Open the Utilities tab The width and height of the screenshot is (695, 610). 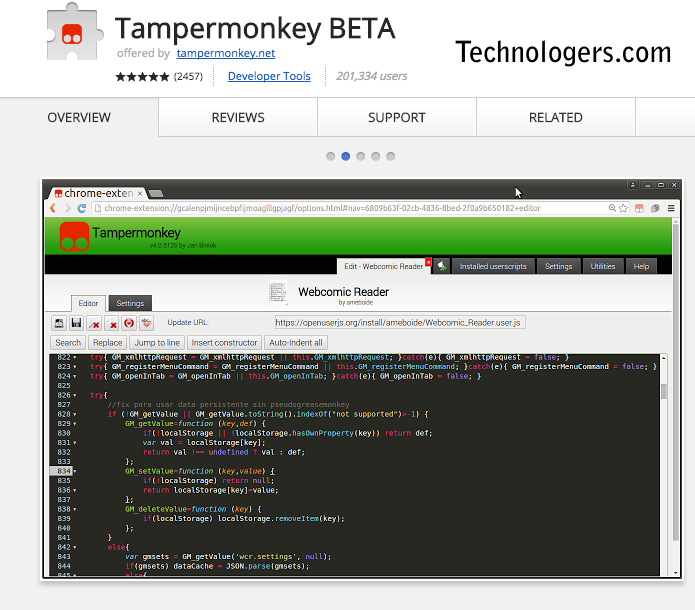(x=603, y=266)
